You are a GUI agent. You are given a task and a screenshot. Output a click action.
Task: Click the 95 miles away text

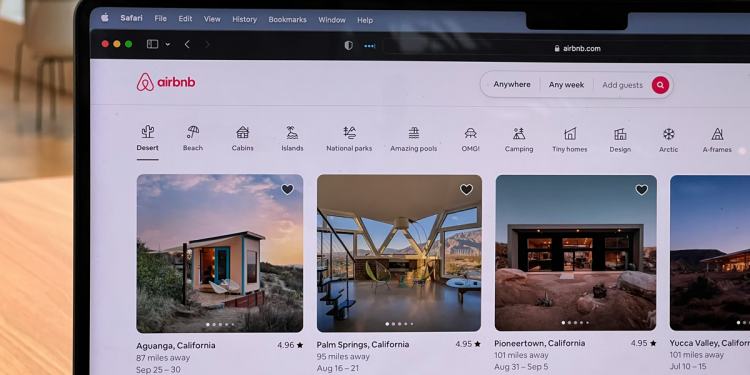click(343, 357)
